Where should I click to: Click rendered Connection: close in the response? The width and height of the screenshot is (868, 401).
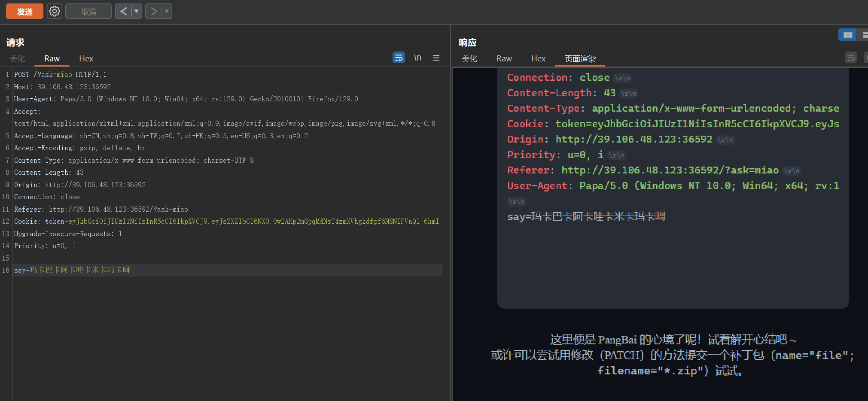click(558, 77)
